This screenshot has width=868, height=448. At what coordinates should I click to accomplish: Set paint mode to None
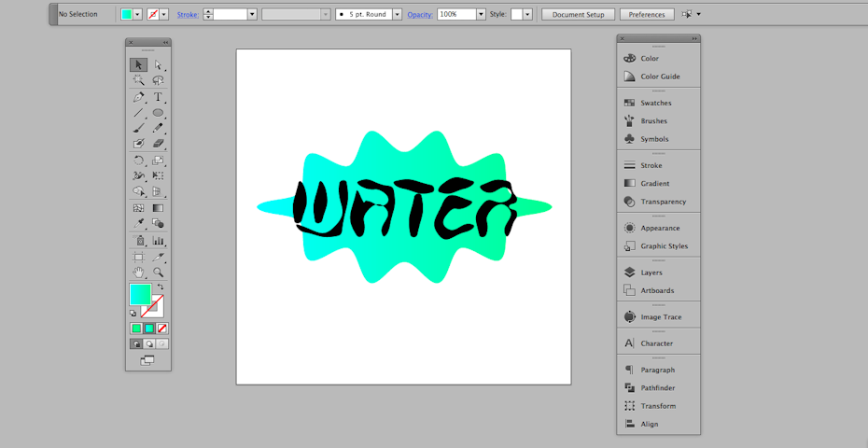coord(162,329)
